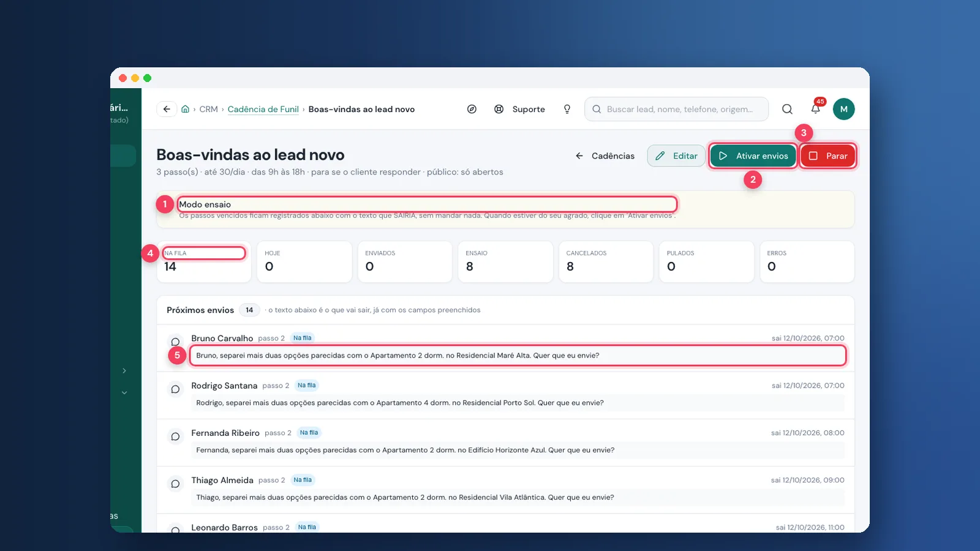Select the Ensaio stat card
Screen dimensions: 980x551
pos(505,261)
